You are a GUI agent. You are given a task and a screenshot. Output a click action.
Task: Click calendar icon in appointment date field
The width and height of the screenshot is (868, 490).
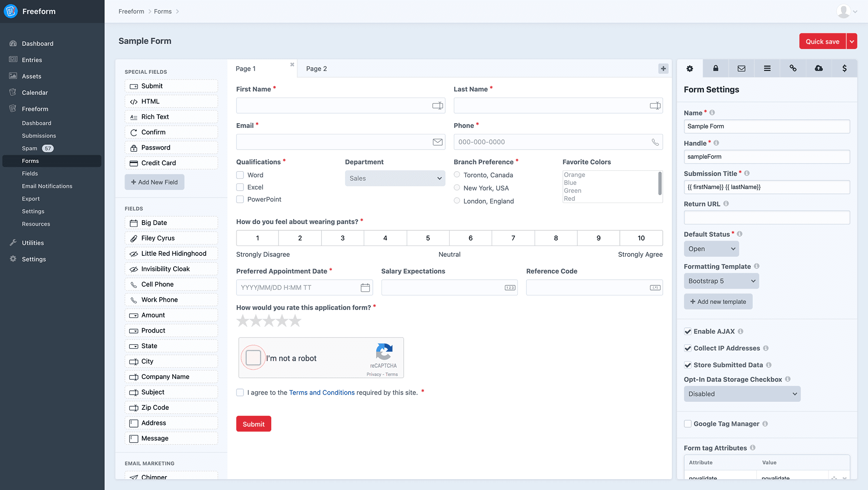click(x=365, y=287)
